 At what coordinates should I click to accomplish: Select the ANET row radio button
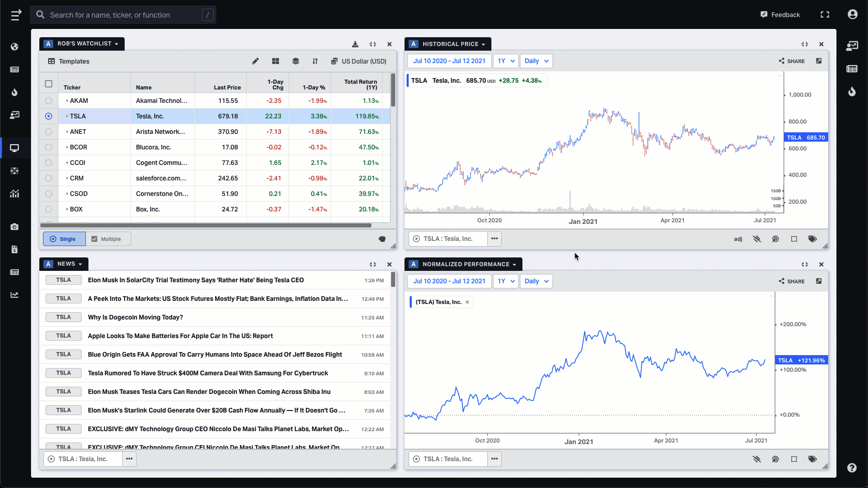[x=49, y=132]
